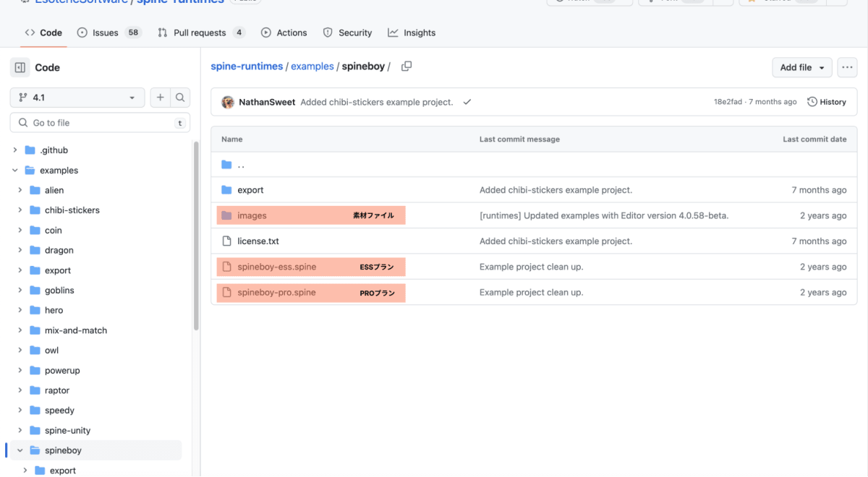
Task: Expand the mix-and-match folder chevron
Action: click(x=20, y=330)
